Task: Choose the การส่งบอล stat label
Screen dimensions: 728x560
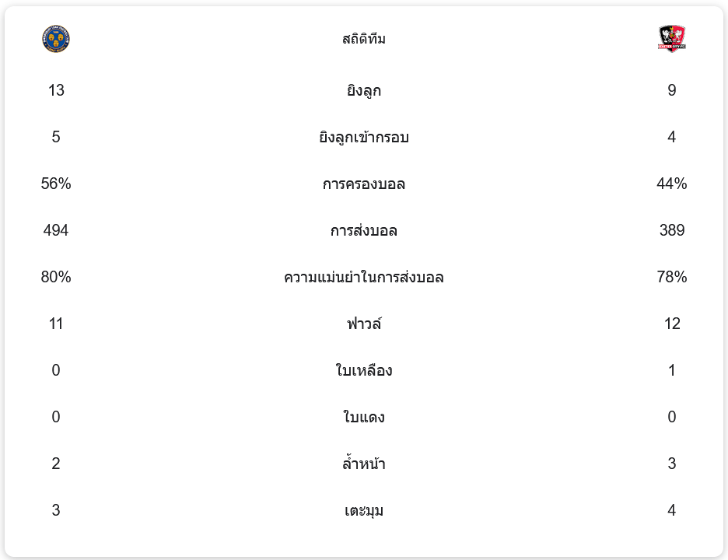Action: click(364, 231)
